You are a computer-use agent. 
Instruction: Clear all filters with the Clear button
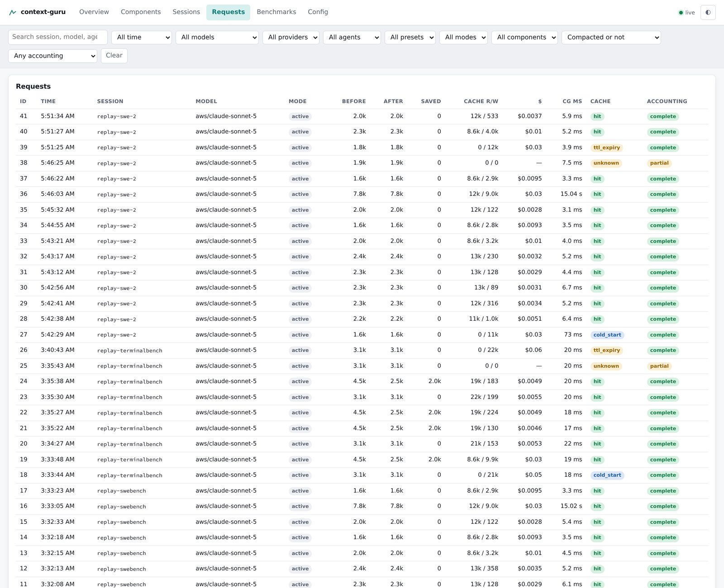pos(114,56)
